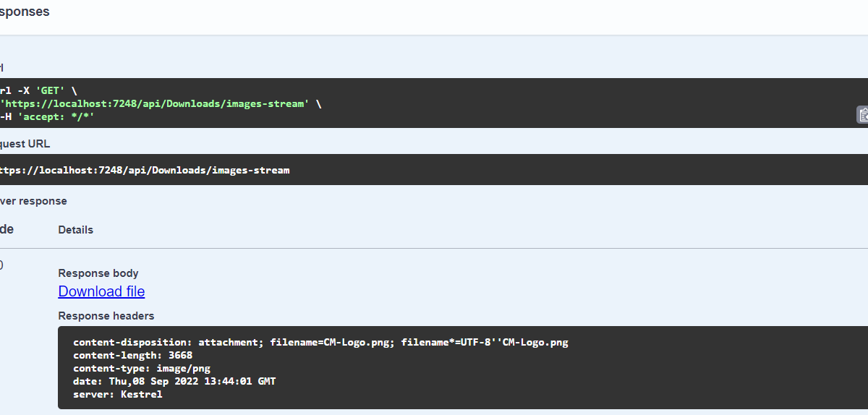Viewport: 868px width, 415px height.
Task: Click the Details column header
Action: point(75,230)
